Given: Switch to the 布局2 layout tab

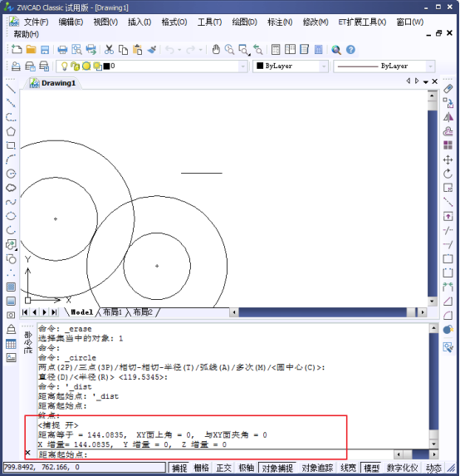Looking at the screenshot, I should click(143, 312).
